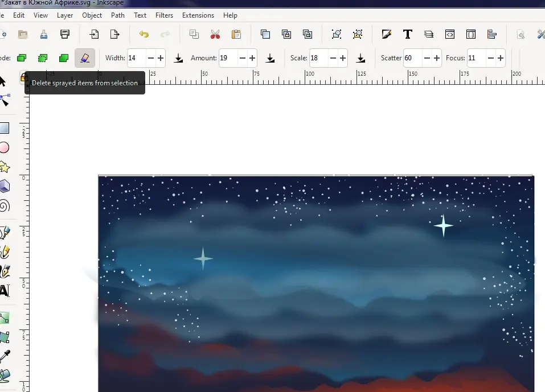Viewport: 545px width, 392px height.
Task: Select the Ellipse tool
Action: [x=4, y=147]
